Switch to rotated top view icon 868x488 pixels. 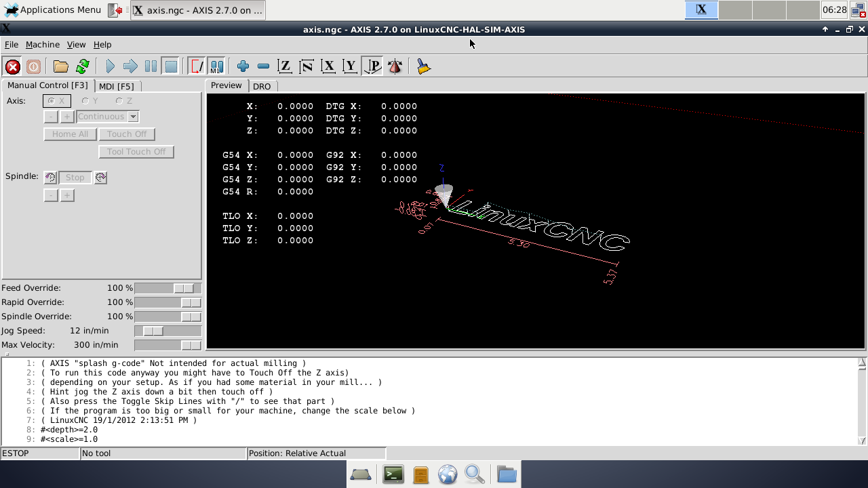click(x=307, y=66)
